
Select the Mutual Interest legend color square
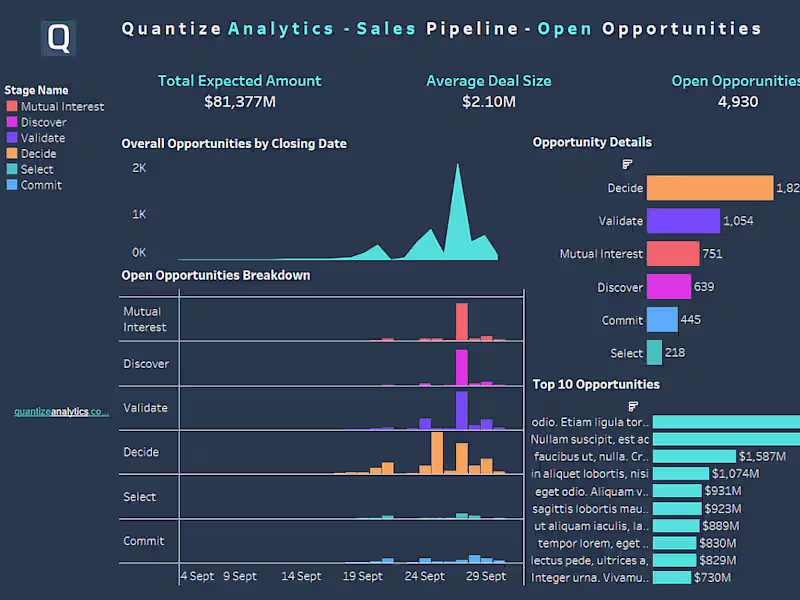tap(11, 106)
